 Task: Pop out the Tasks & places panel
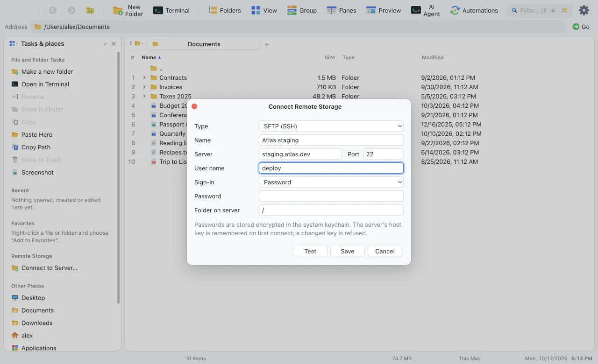click(x=105, y=43)
